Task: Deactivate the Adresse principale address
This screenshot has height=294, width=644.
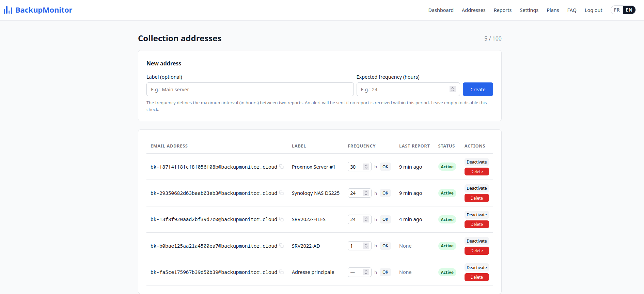Action: click(x=476, y=267)
